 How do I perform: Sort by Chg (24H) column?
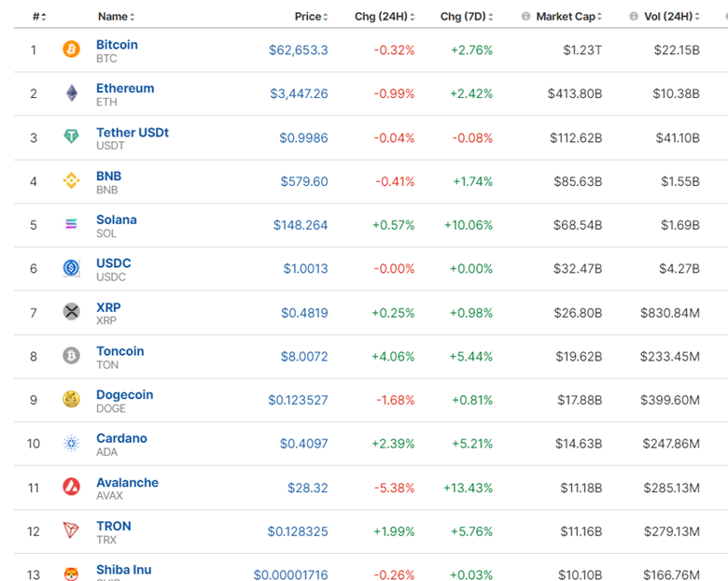coord(385,17)
